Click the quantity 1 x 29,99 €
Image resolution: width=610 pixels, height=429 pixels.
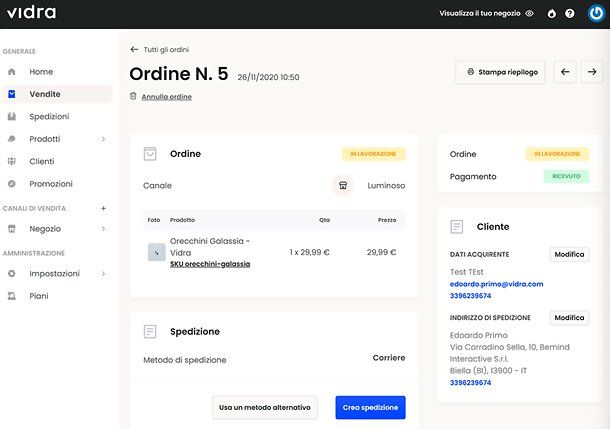(x=309, y=252)
